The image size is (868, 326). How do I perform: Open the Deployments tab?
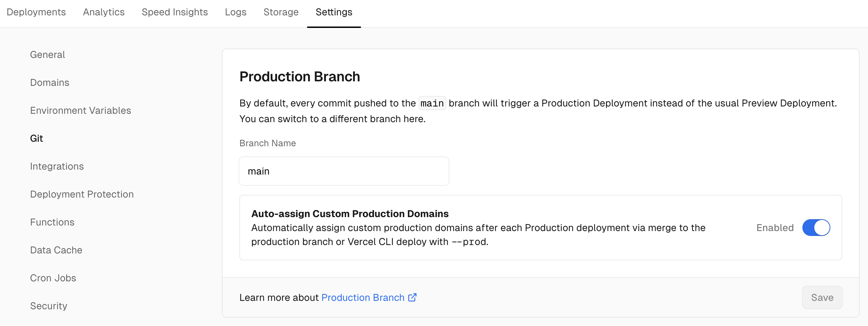pyautogui.click(x=36, y=12)
